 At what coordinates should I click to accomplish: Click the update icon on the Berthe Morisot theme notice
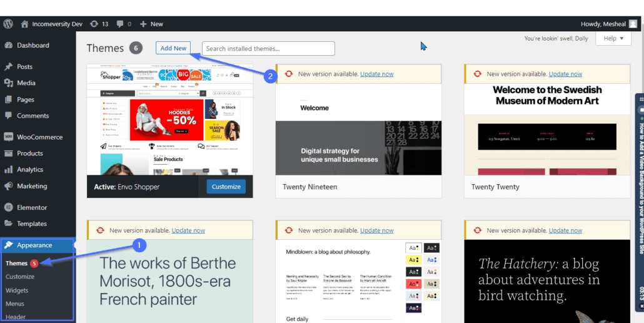pyautogui.click(x=100, y=230)
